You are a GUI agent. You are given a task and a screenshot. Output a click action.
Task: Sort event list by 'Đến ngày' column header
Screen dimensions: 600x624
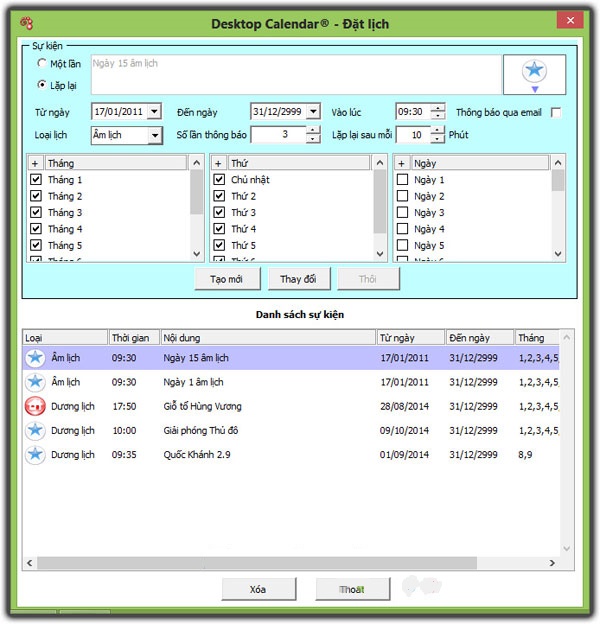[479, 338]
